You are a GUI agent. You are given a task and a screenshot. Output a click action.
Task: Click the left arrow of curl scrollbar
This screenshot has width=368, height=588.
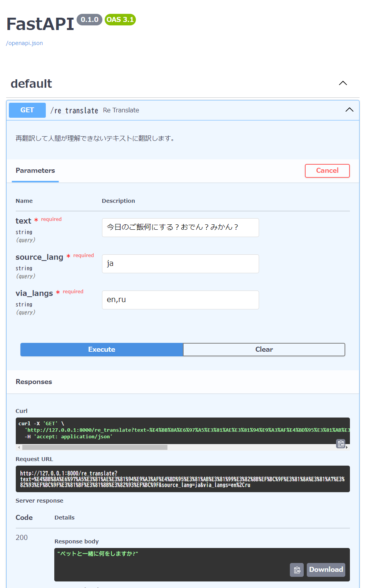[18, 447]
